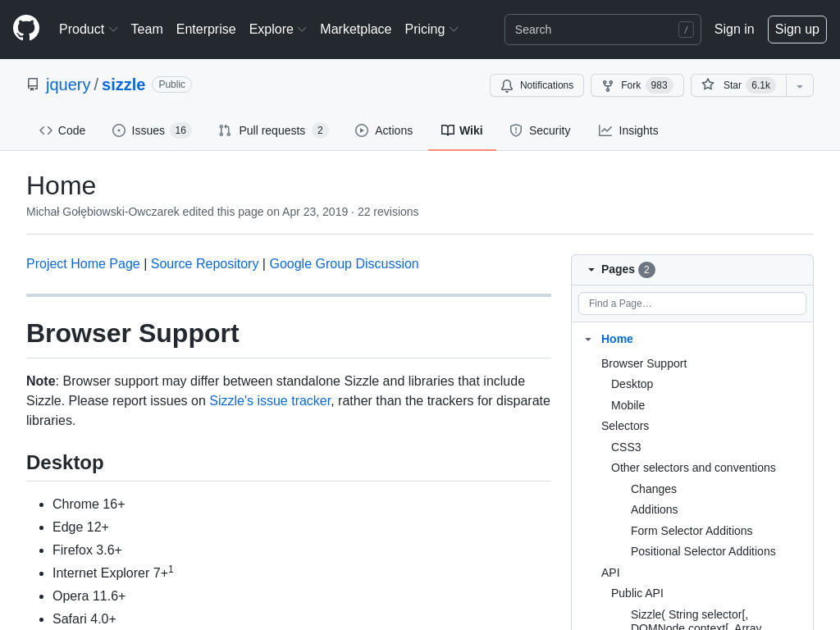Click the Notifications bell icon

pyautogui.click(x=507, y=85)
